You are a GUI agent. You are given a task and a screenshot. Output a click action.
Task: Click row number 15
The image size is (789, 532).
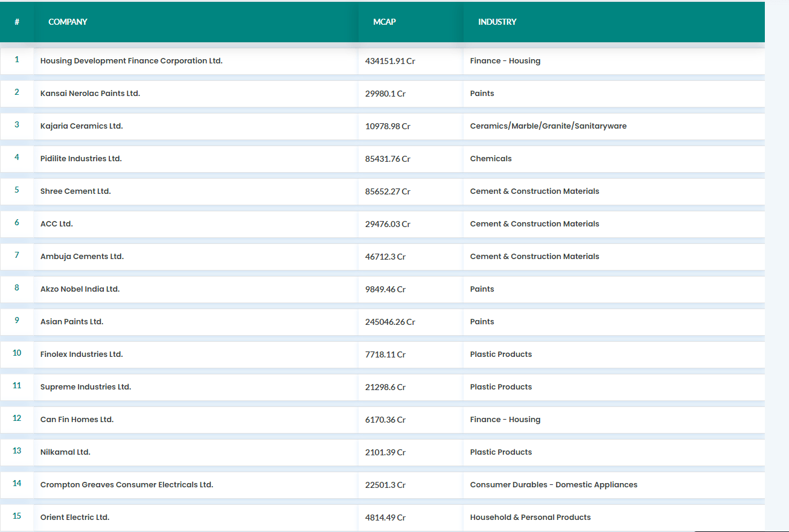click(17, 516)
